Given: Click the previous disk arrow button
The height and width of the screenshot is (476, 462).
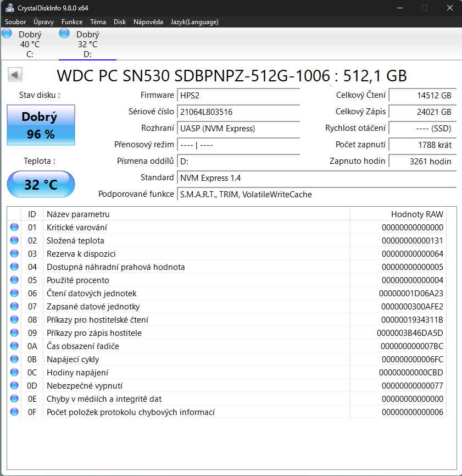Looking at the screenshot, I should 15,74.
